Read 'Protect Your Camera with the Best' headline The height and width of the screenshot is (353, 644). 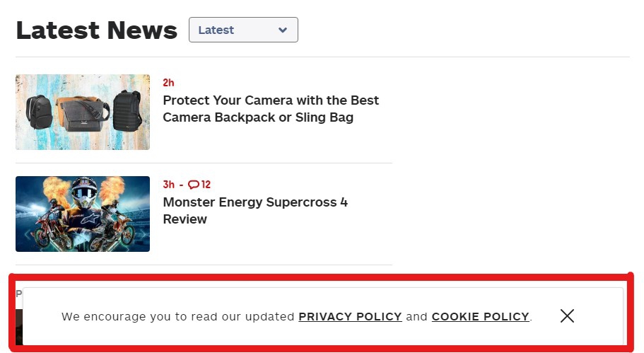tap(271, 100)
